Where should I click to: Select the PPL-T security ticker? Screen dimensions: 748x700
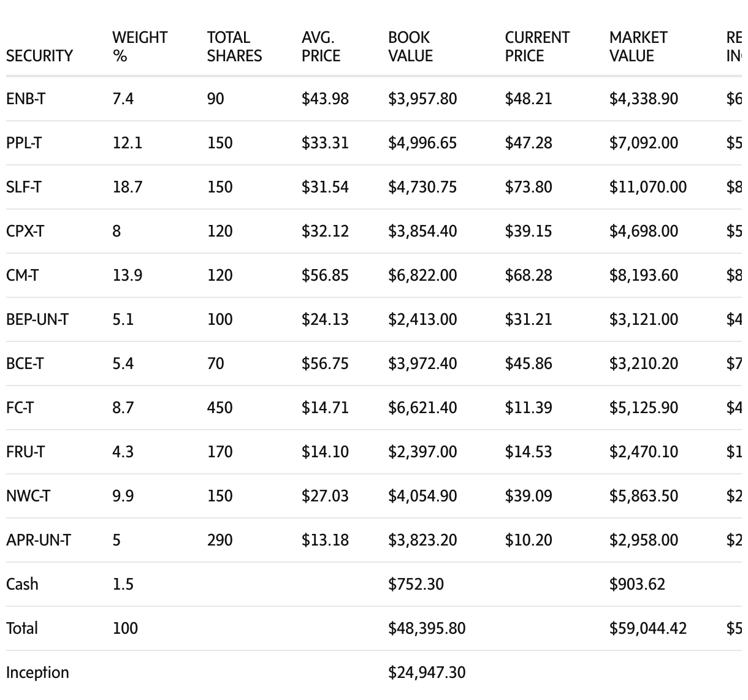[x=25, y=143]
